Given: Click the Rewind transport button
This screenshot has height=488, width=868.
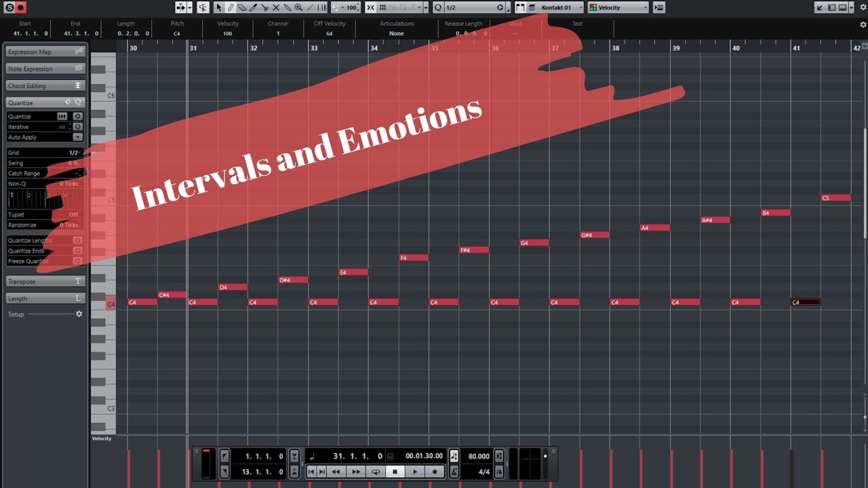Looking at the screenshot, I should (336, 472).
